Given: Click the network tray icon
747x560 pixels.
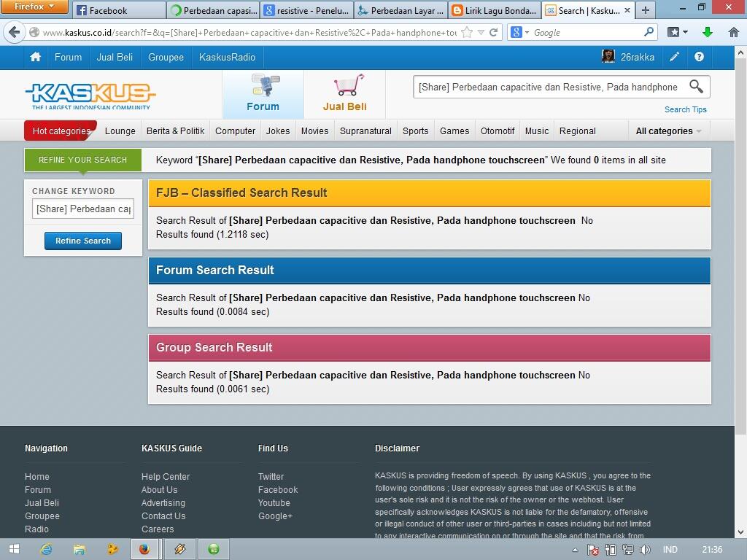Looking at the screenshot, I should [628, 550].
